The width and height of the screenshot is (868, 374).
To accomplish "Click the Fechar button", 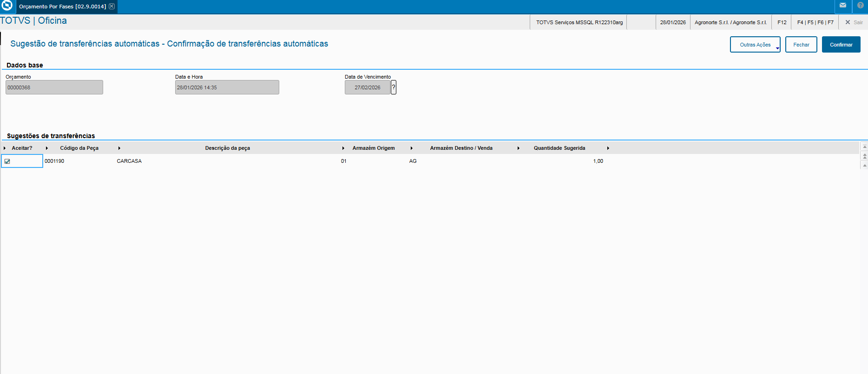I will pos(801,45).
